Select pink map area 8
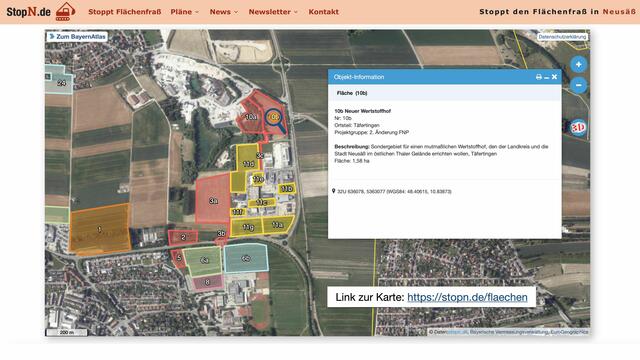The width and height of the screenshot is (640, 360). 207,282
